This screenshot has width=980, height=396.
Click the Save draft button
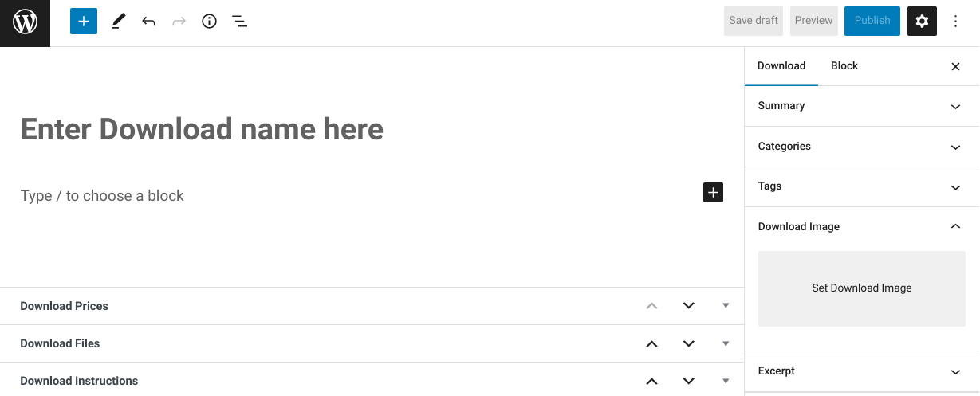pos(754,21)
